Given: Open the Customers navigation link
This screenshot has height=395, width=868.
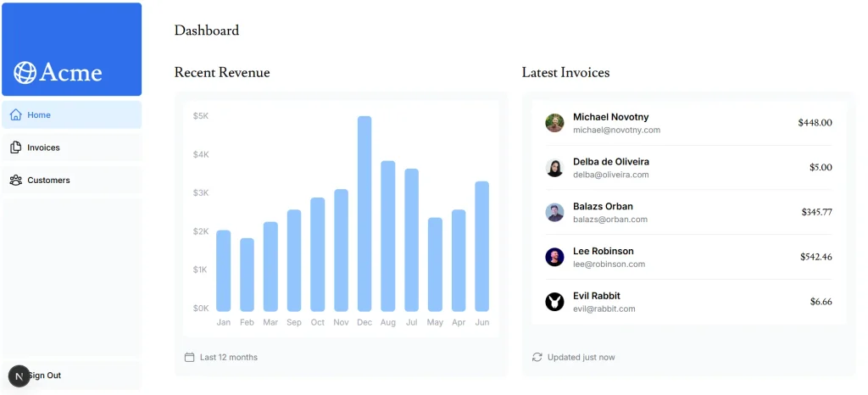Looking at the screenshot, I should [72, 181].
